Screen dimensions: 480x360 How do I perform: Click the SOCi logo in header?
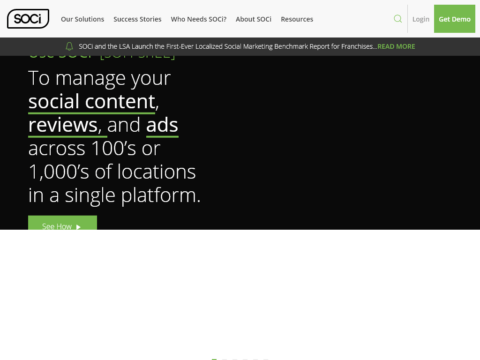pos(28,19)
